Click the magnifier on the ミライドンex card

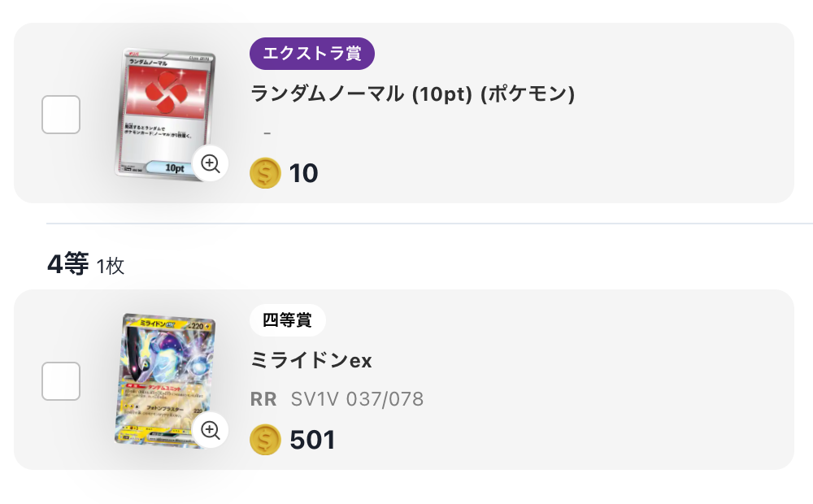tap(211, 430)
